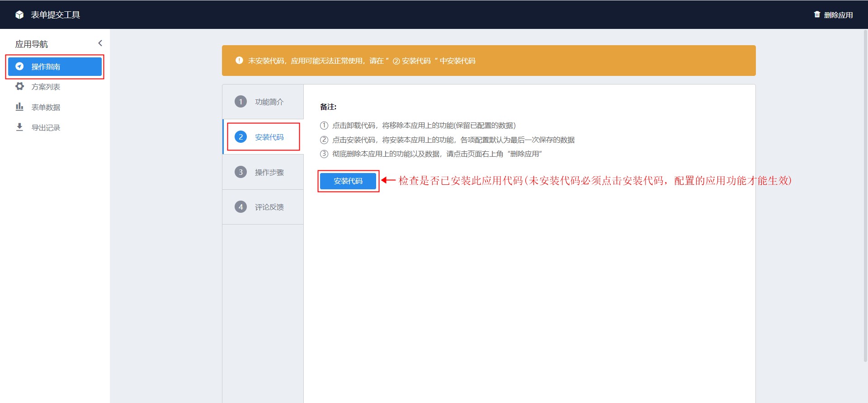Click the compass icon for 操作指南
The width and height of the screenshot is (868, 403).
pyautogui.click(x=19, y=66)
